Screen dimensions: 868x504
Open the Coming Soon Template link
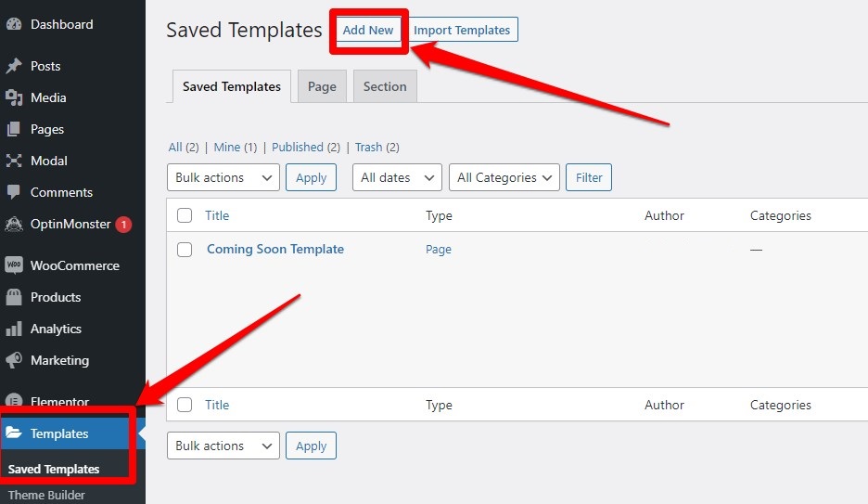pos(275,249)
